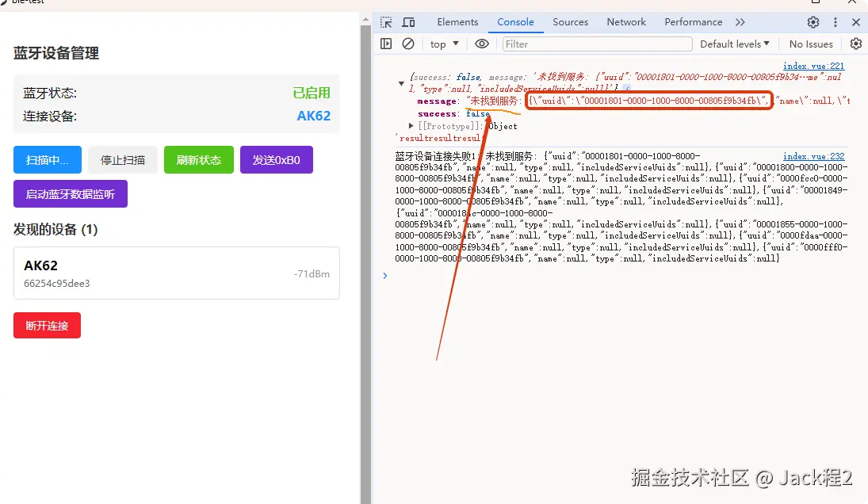Switch to the Network tab
The width and height of the screenshot is (868, 504).
pyautogui.click(x=626, y=22)
